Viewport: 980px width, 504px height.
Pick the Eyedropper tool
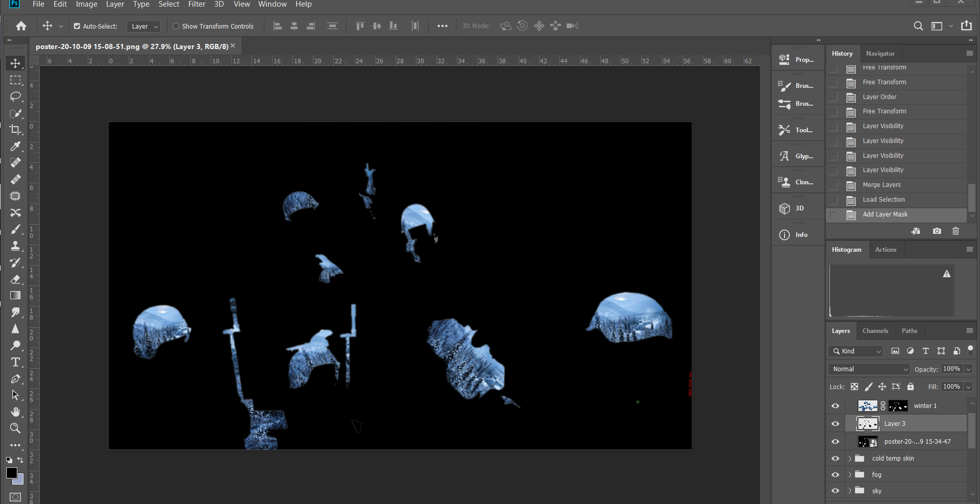15,147
